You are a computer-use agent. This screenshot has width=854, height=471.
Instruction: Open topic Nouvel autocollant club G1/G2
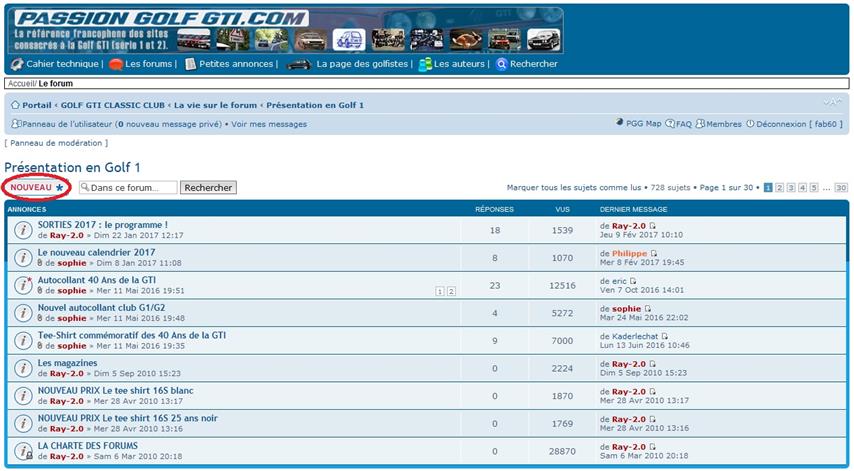101,308
